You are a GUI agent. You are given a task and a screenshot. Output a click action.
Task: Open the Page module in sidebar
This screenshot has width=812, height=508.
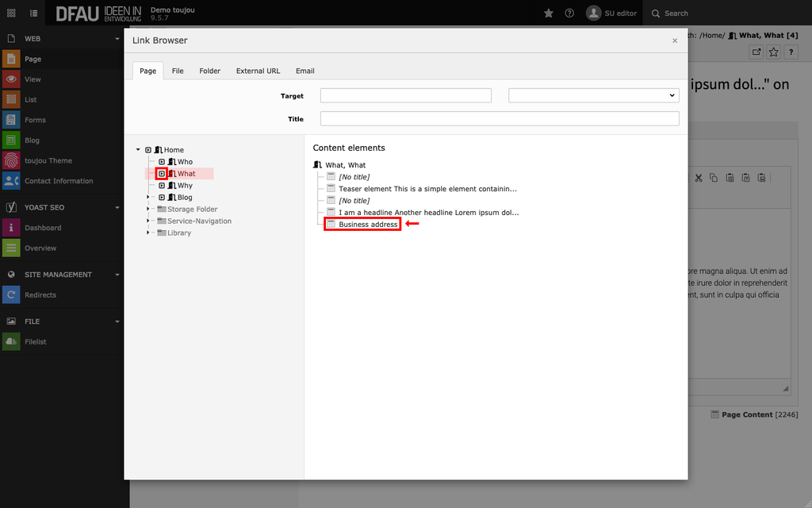(32, 59)
